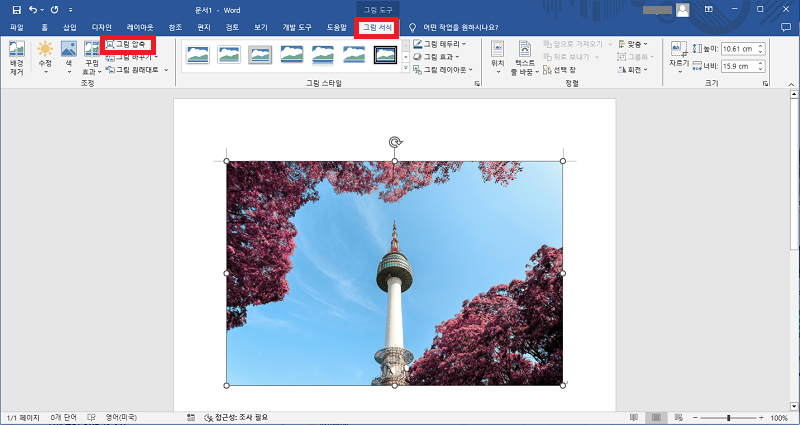This screenshot has width=800, height=425.
Task: Switch to the 홈 (Home) tab
Action: click(x=44, y=28)
